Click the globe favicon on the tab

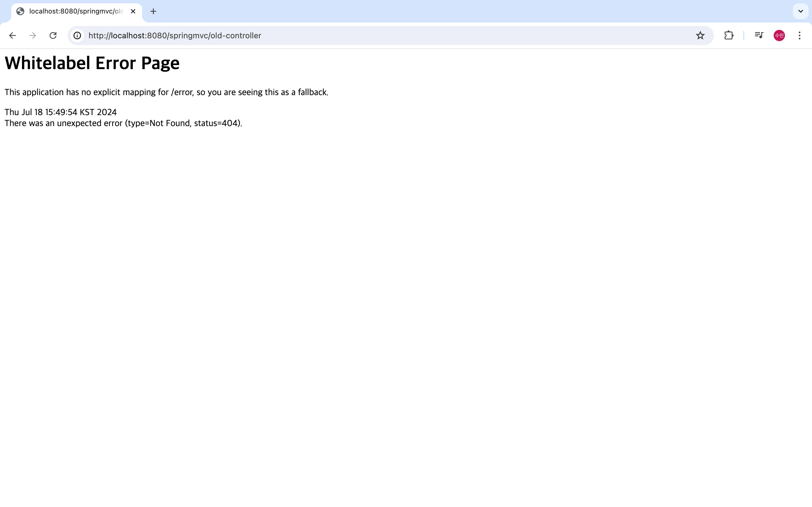point(21,11)
